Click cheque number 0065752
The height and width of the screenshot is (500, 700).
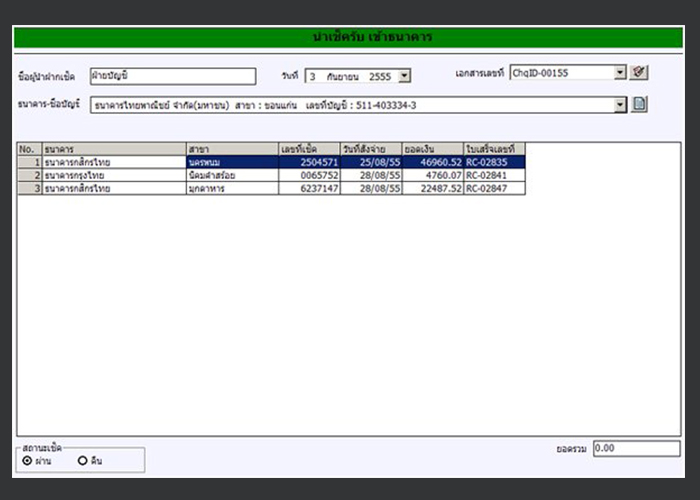(309, 175)
